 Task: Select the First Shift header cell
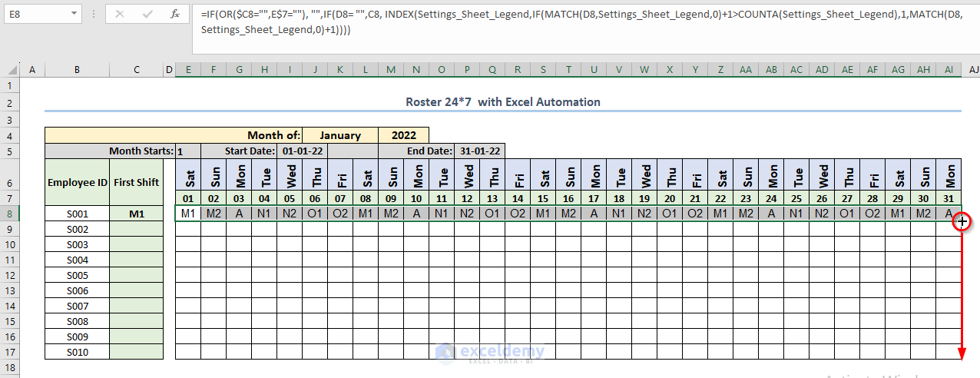point(137,182)
